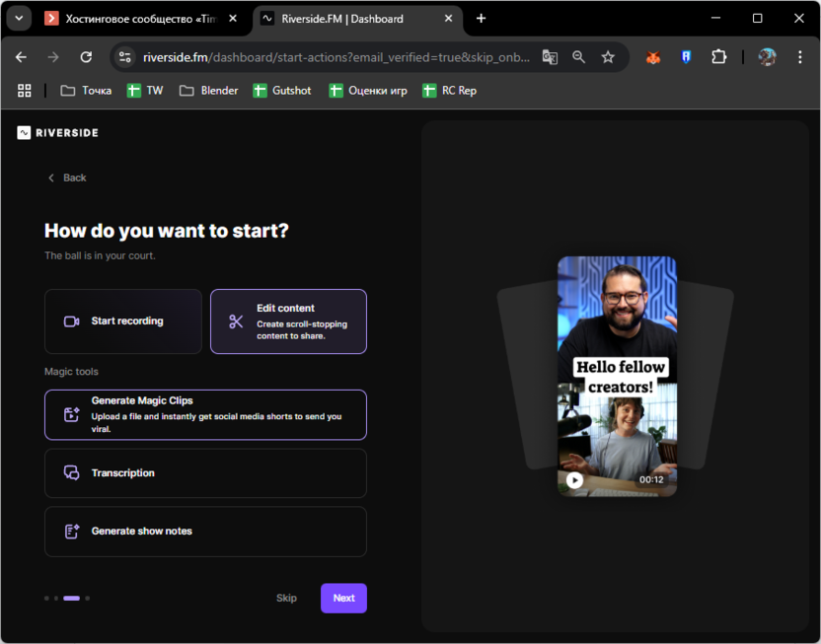This screenshot has height=644, width=821.
Task: Click the Skip link
Action: tap(286, 599)
